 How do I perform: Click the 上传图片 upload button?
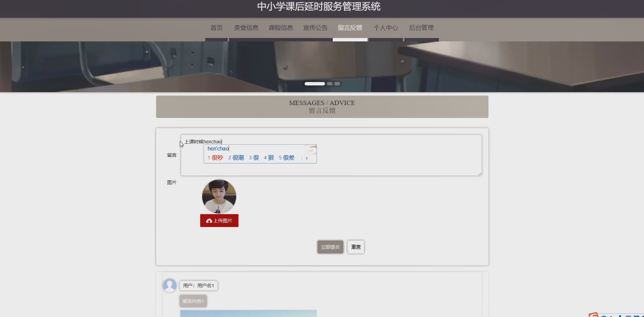(219, 221)
